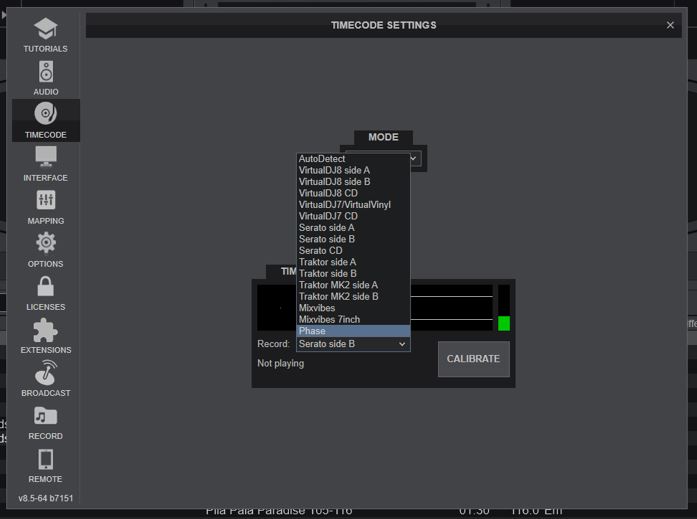Expand the Record Serato side B dropdown

pos(352,344)
